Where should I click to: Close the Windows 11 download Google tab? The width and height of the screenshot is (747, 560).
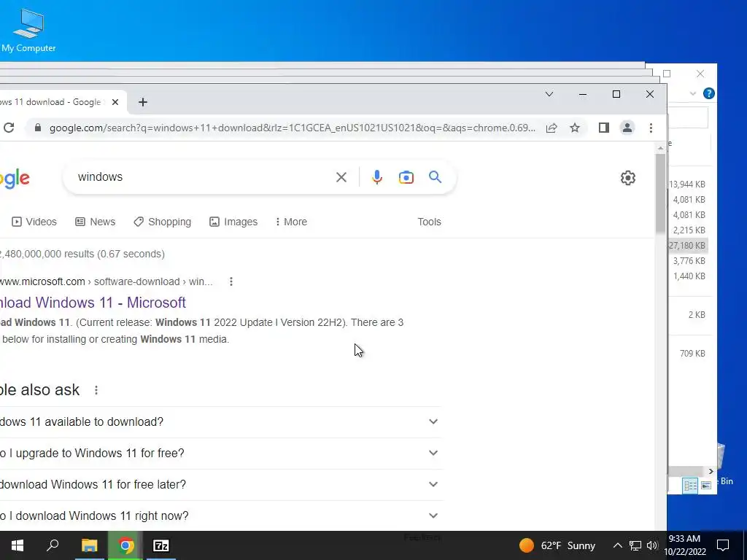[x=115, y=102]
